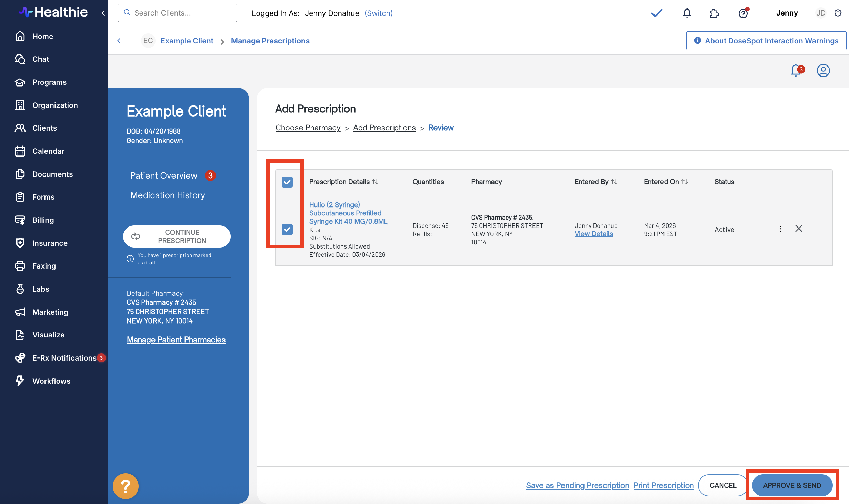Screen dimensions: 849x504
Task: Uncheck the Hulio prescription row checkbox
Action: [287, 229]
